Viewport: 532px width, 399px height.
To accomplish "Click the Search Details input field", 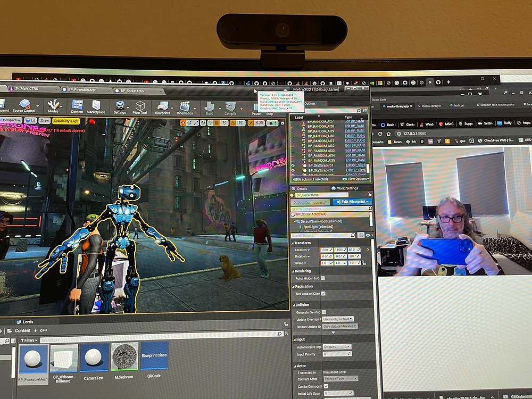I will pyautogui.click(x=323, y=235).
